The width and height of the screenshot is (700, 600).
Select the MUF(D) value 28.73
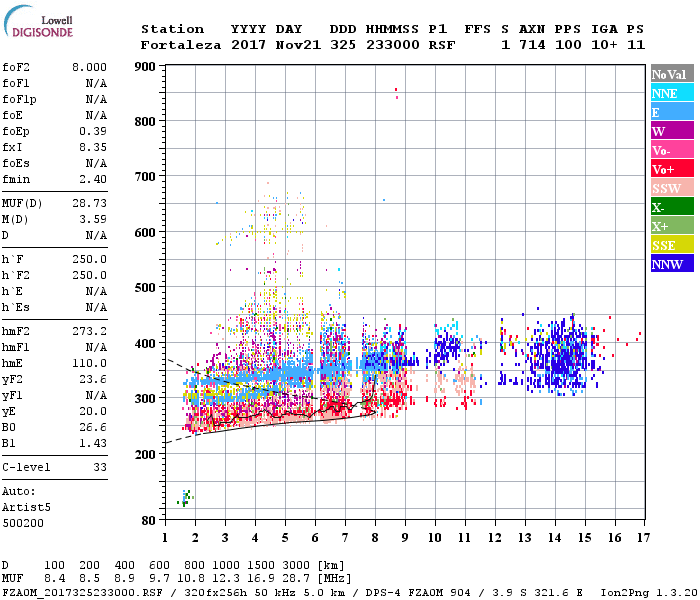click(x=89, y=203)
